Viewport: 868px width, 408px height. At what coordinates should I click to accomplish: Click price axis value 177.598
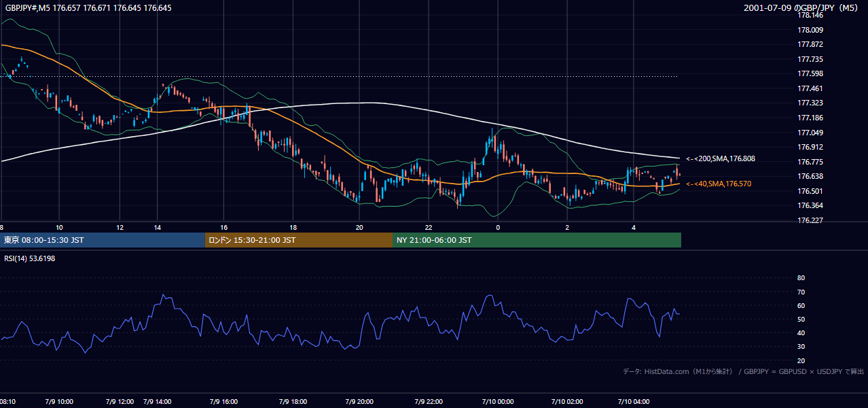(x=810, y=73)
